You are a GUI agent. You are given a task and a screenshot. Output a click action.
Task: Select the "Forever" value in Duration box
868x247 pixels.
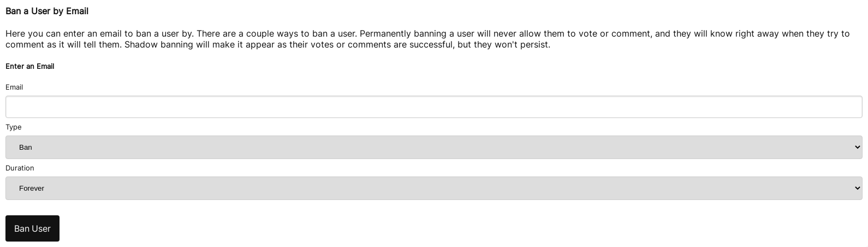coord(32,188)
